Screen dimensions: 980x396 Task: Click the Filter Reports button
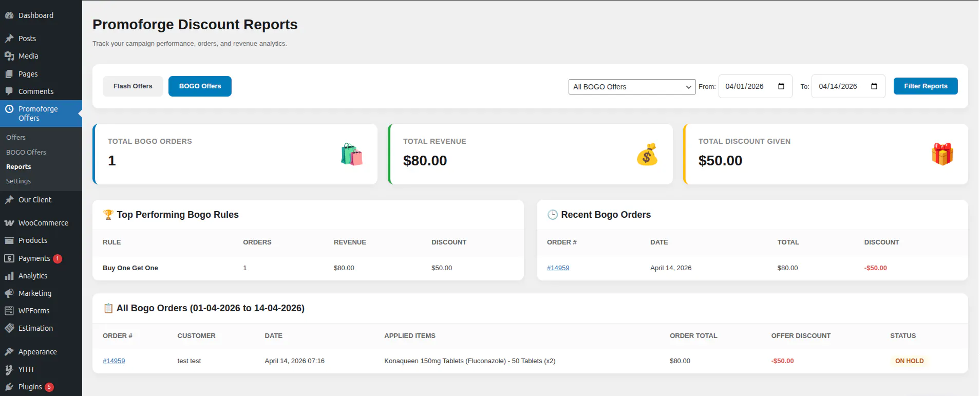click(926, 86)
